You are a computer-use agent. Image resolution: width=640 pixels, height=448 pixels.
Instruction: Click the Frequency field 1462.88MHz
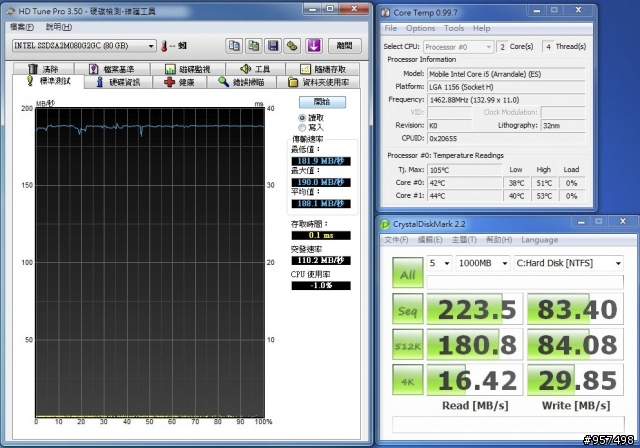pos(506,100)
